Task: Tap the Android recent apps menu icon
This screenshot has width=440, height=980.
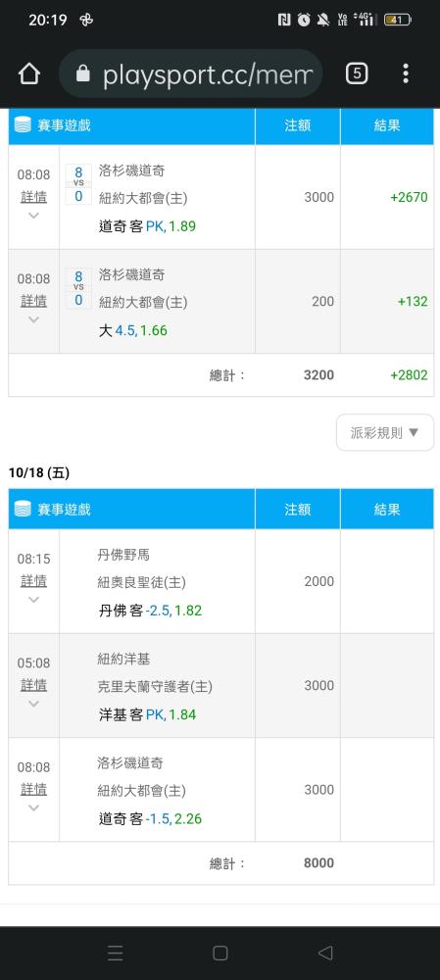Action: tap(115, 953)
